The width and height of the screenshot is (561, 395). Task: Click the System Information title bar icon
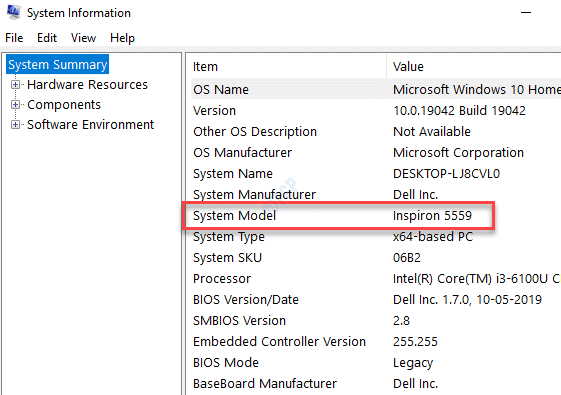(x=14, y=12)
